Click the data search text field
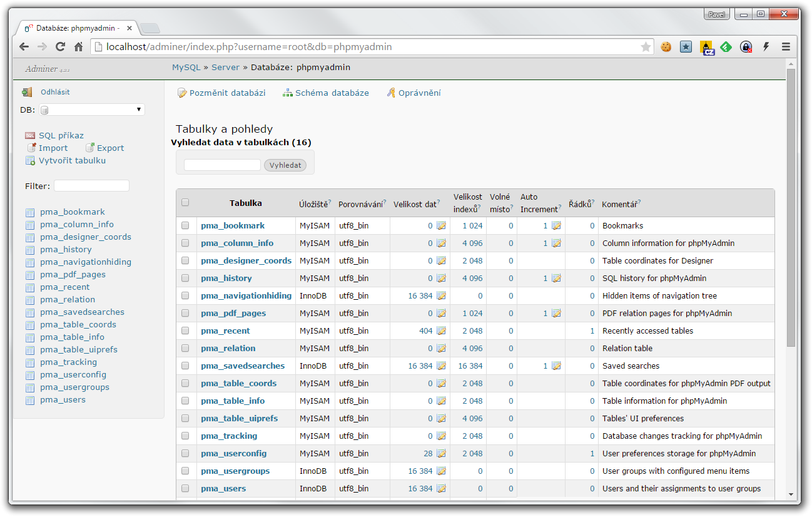This screenshot has width=812, height=517. [222, 165]
